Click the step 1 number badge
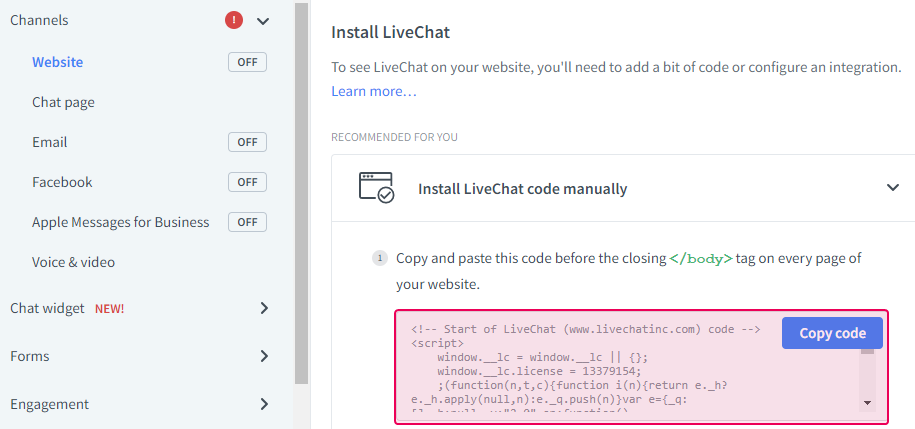This screenshot has width=915, height=429. click(380, 258)
